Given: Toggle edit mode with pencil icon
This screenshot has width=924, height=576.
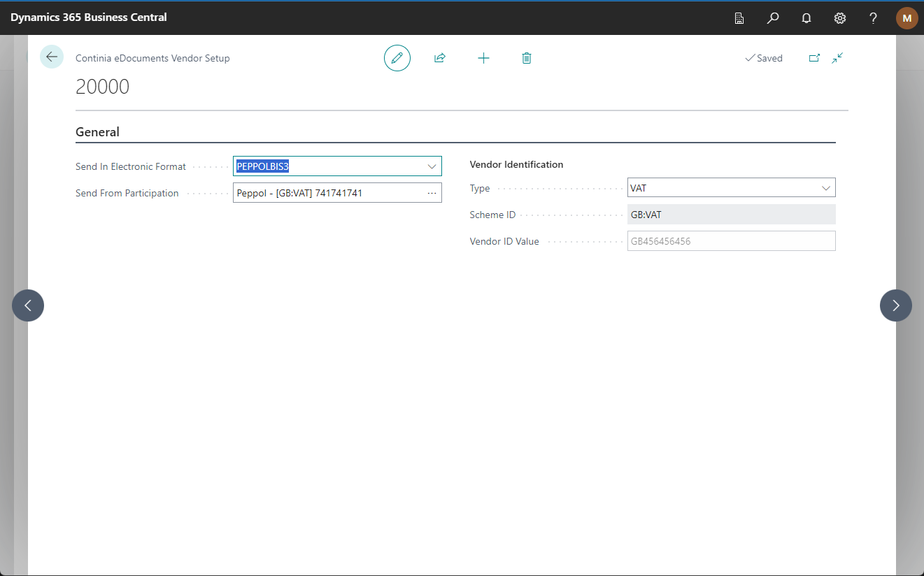Looking at the screenshot, I should 397,58.
